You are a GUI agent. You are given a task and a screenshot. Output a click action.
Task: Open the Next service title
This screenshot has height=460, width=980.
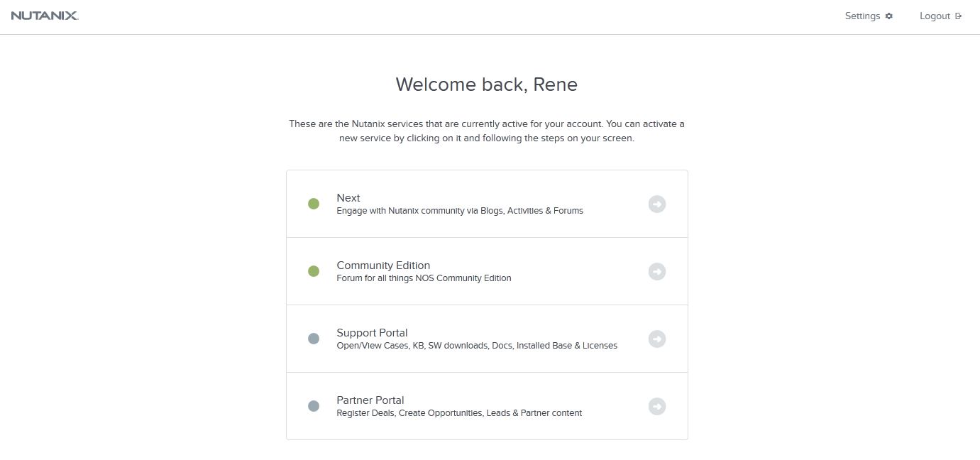[348, 198]
